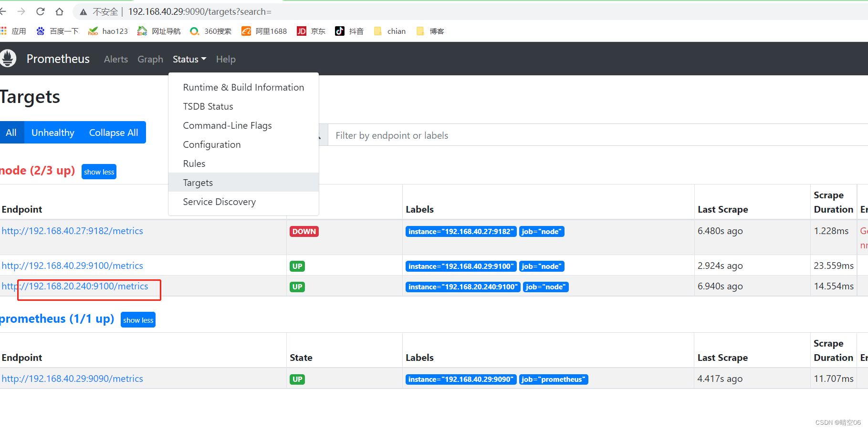Click show less for the node group
Viewport: 868px width, 430px height.
(99, 172)
